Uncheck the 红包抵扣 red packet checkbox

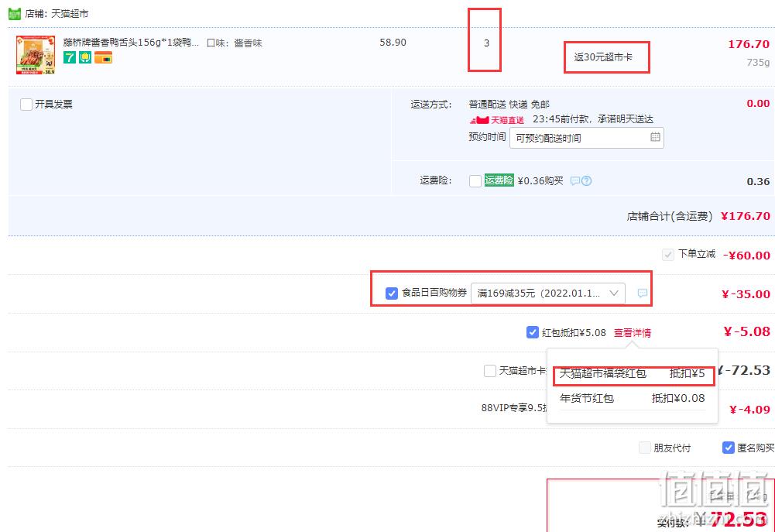click(533, 332)
